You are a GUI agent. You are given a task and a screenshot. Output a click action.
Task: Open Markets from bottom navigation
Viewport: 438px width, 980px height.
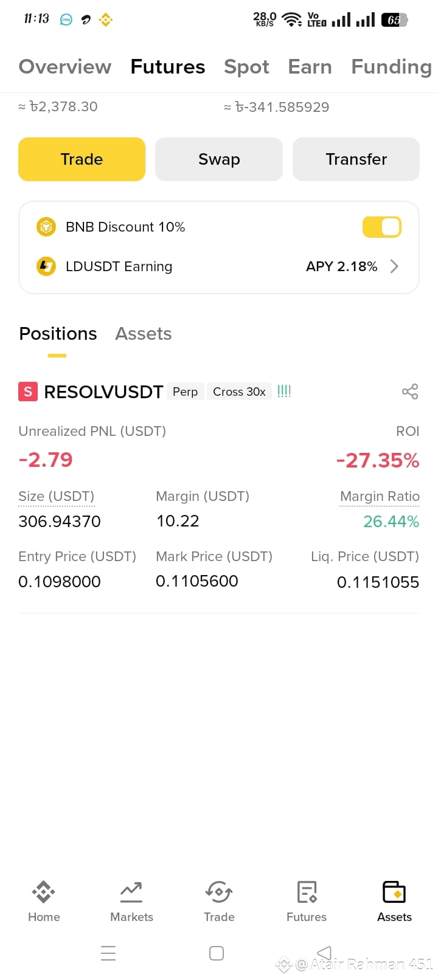[x=131, y=892]
